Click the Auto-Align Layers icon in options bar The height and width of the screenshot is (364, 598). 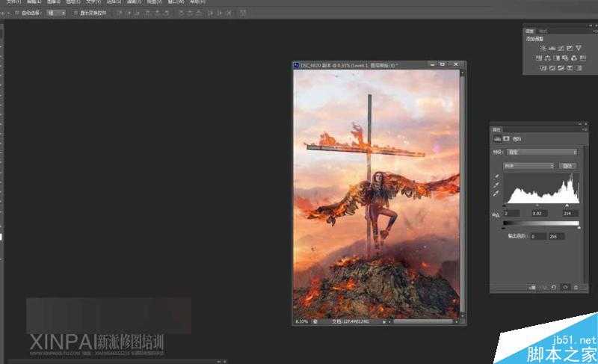(x=244, y=13)
